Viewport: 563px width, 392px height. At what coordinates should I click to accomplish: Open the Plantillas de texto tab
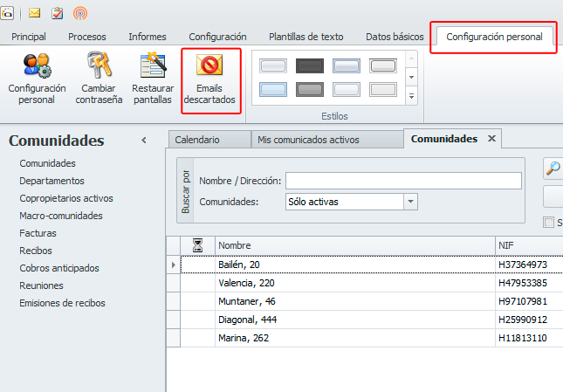[306, 37]
